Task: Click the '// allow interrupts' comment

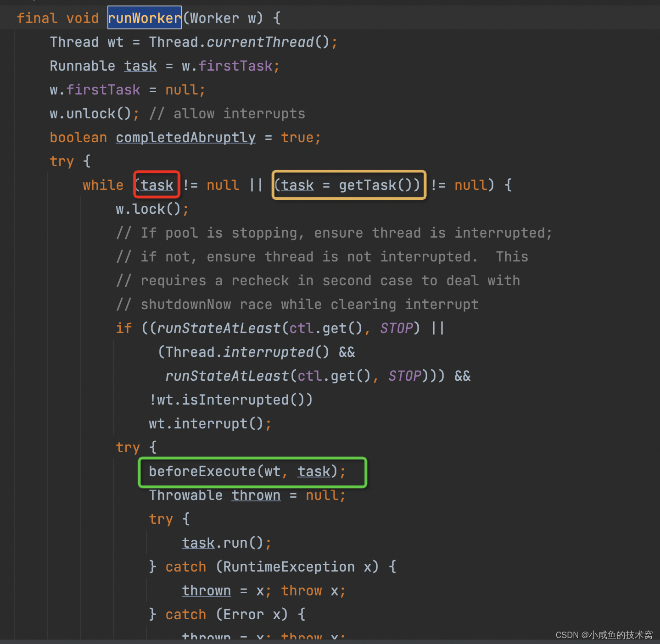Action: (x=227, y=114)
